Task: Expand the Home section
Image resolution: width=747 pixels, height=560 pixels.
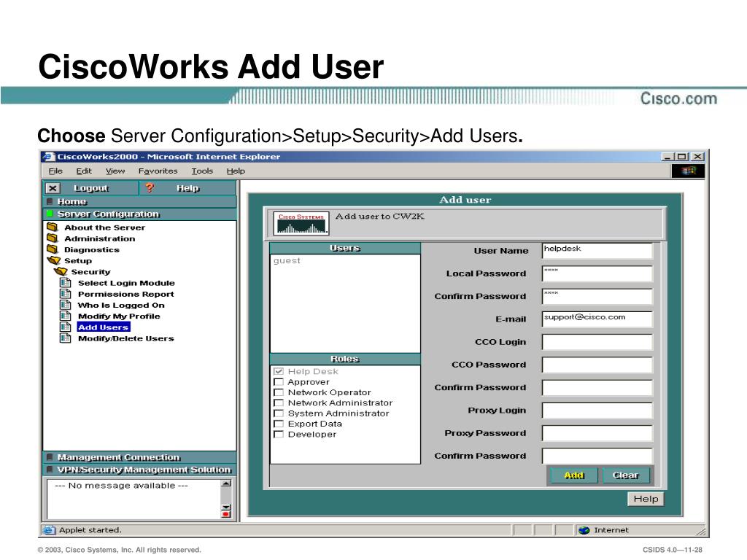Action: click(139, 202)
